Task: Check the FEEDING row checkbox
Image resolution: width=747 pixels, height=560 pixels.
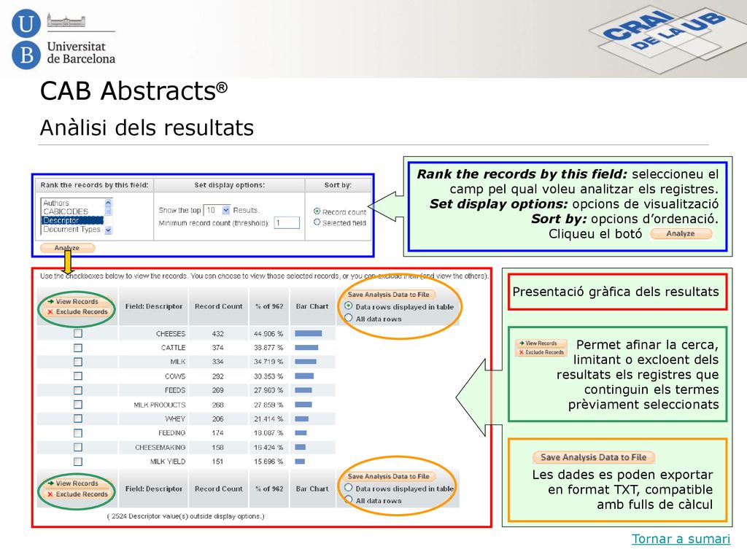Action: [x=78, y=433]
